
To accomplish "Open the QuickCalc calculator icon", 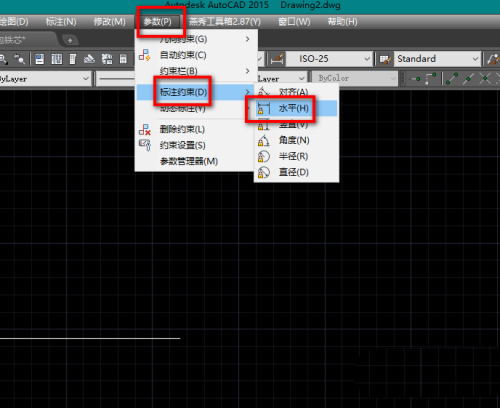I will point(123,59).
